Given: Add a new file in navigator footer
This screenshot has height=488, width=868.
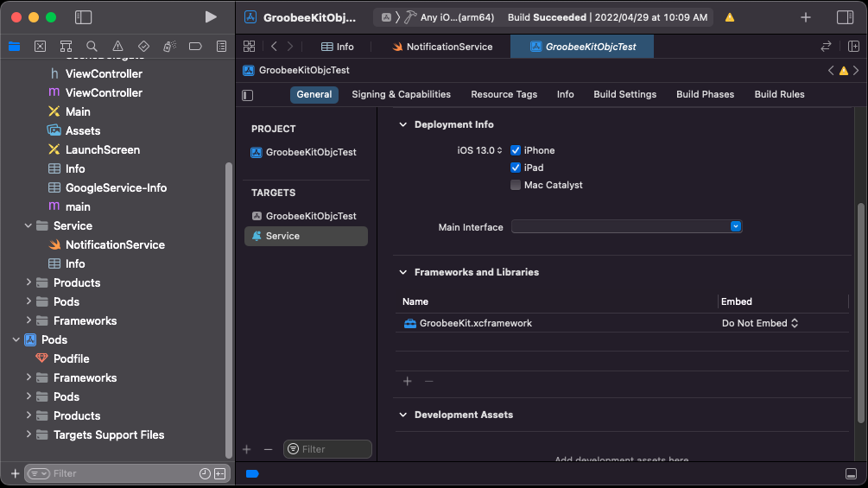Looking at the screenshot, I should click(x=15, y=473).
